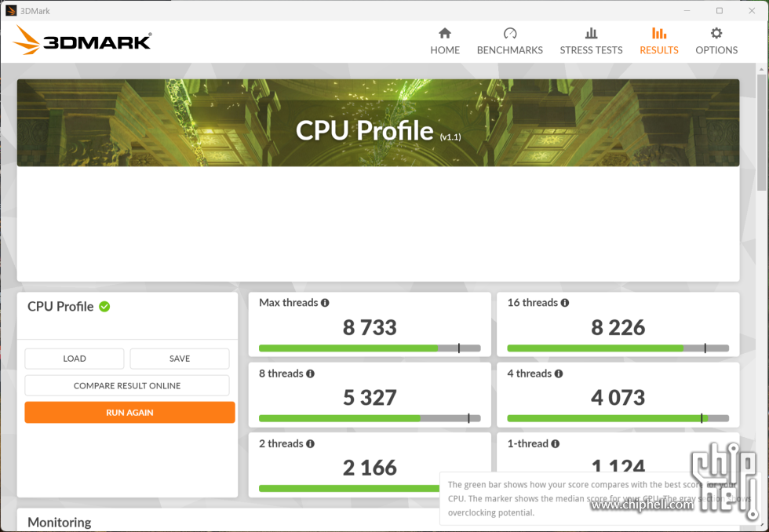Click the 16 threads score 8 226
Viewport: 769px width, 532px height.
[618, 327]
